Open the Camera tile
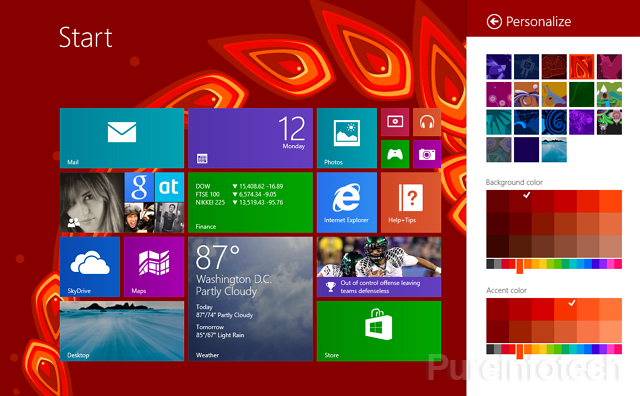Viewport: 640px width, 396px height. tap(427, 154)
